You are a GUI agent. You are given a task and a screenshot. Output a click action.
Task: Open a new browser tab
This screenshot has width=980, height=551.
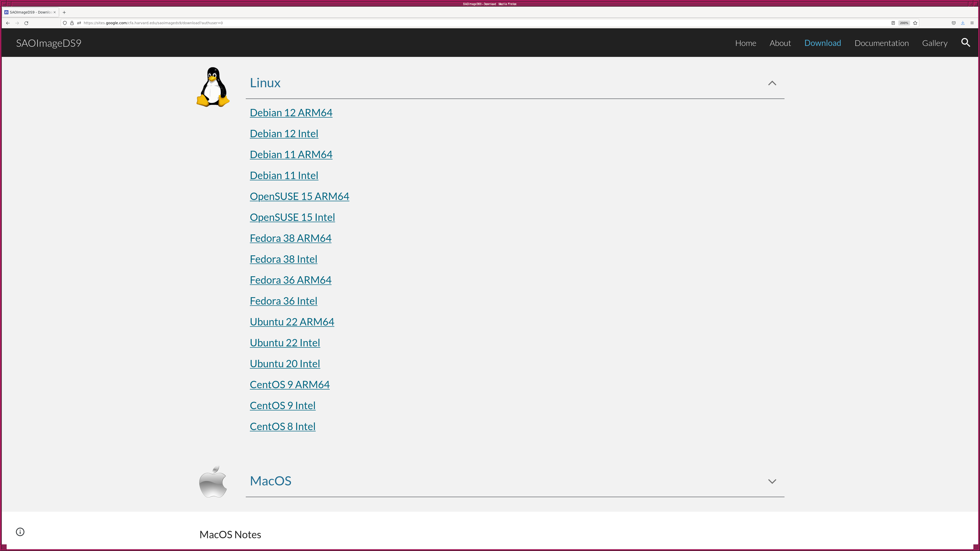coord(64,12)
